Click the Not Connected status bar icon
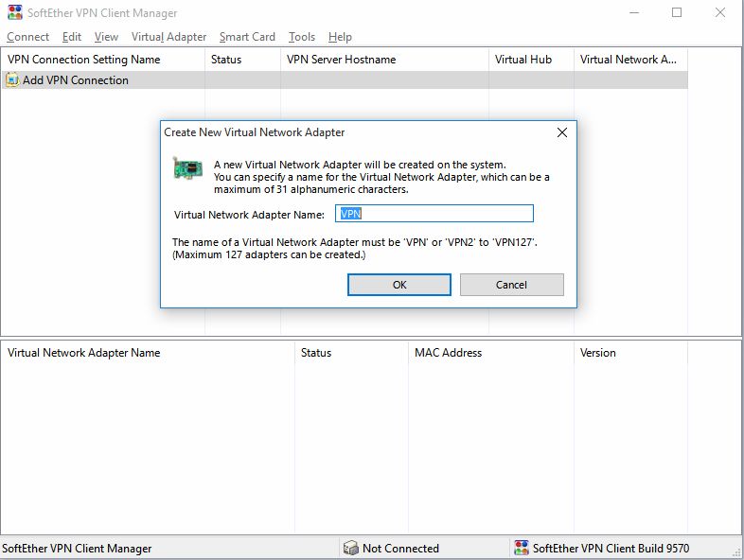 pyautogui.click(x=350, y=548)
